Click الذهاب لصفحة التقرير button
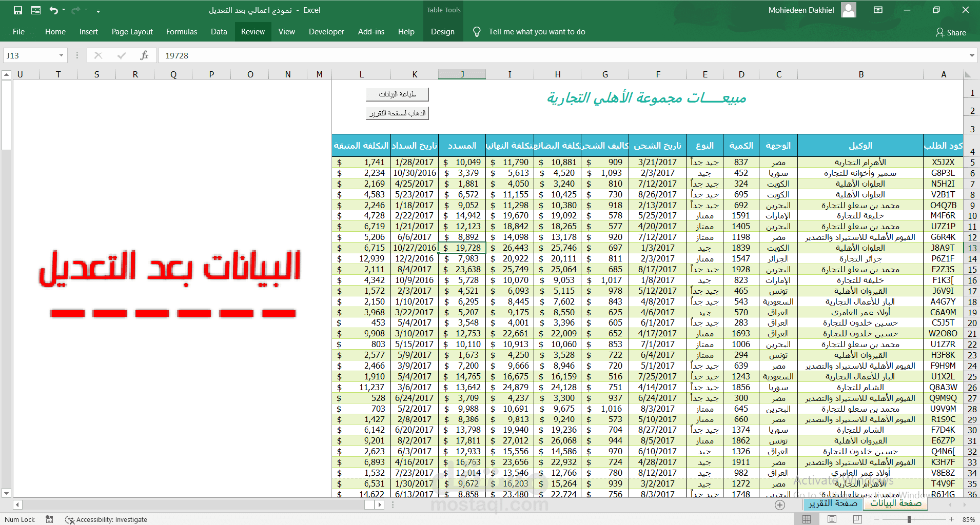980x525 pixels. [397, 113]
